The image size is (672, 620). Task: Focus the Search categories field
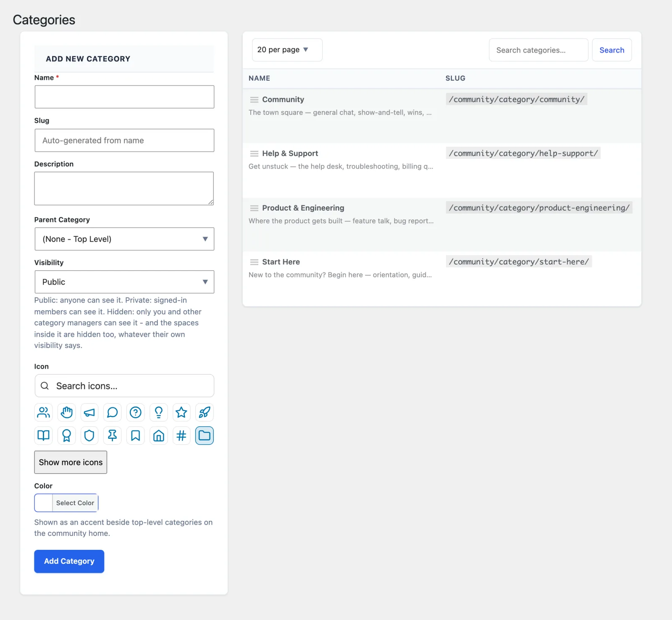click(x=538, y=50)
